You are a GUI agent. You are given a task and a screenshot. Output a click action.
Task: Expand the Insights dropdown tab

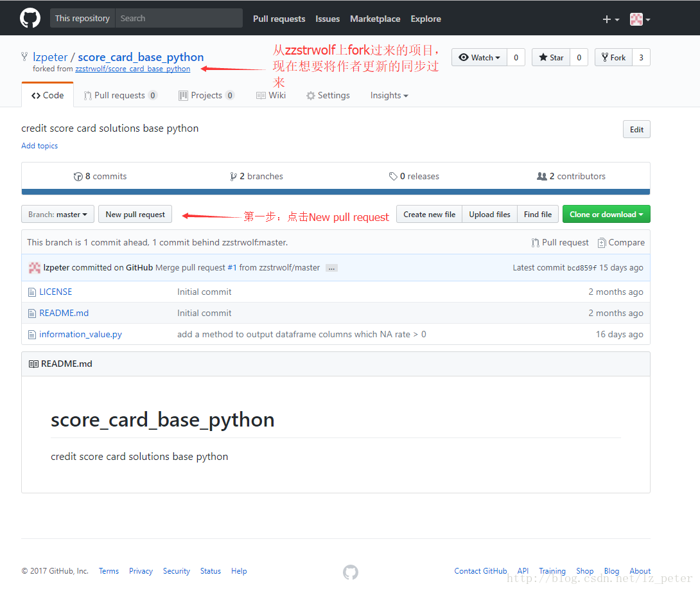389,95
